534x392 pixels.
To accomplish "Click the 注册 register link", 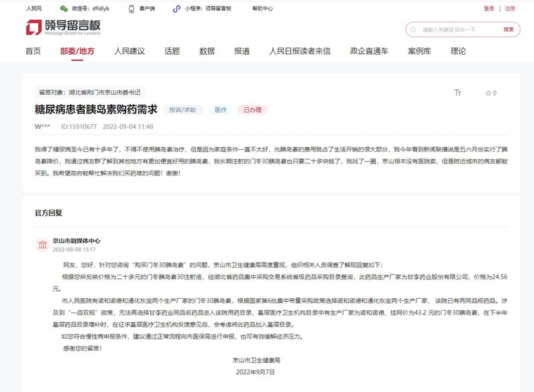I will click(x=511, y=9).
